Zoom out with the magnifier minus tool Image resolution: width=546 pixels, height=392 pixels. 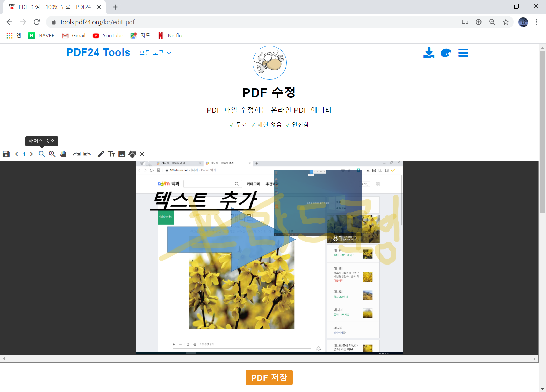point(42,154)
